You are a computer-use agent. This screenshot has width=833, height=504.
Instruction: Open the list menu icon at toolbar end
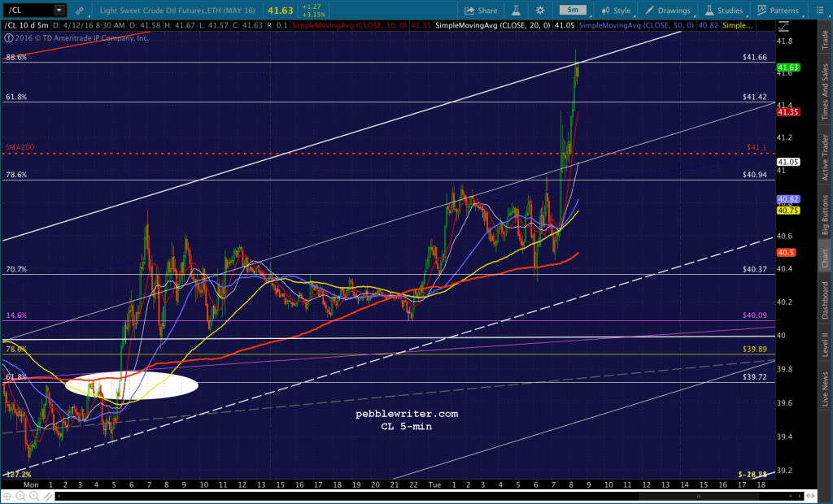pyautogui.click(x=819, y=10)
